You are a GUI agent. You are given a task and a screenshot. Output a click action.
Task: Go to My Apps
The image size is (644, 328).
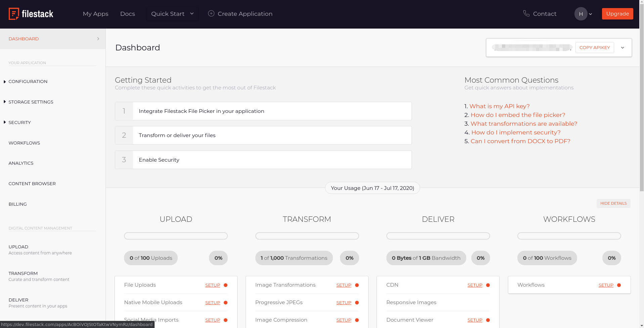point(95,14)
